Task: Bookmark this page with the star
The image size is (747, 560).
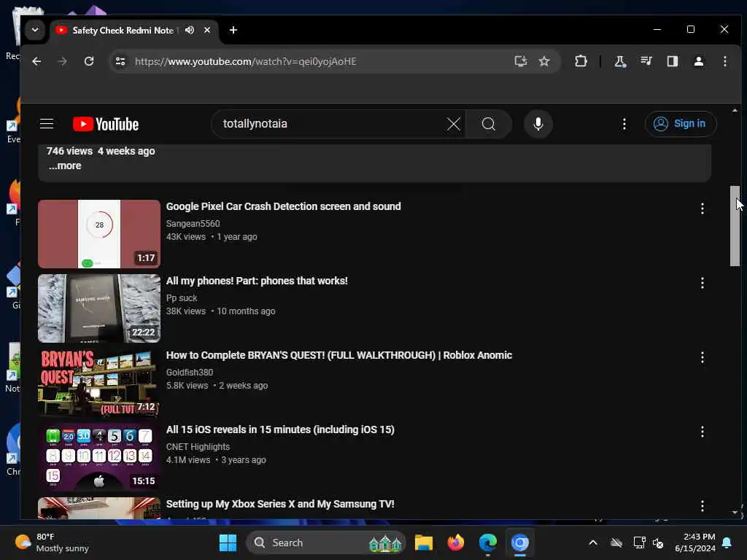Action: click(x=544, y=61)
